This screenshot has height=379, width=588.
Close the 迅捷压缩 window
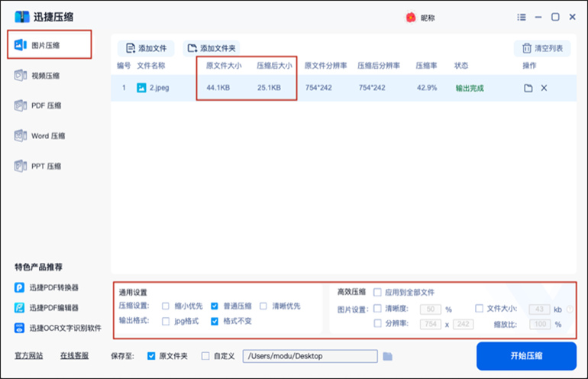tap(572, 17)
